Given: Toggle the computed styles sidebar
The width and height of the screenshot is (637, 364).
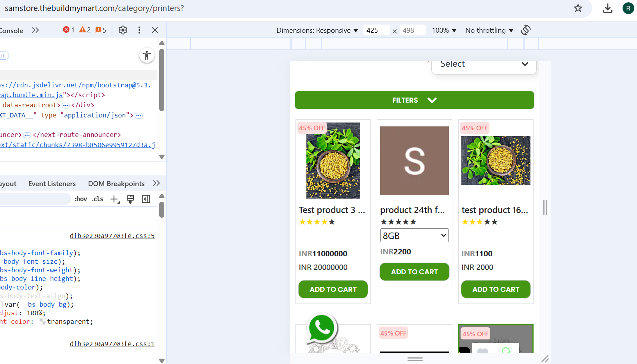Looking at the screenshot, I should pos(146,199).
